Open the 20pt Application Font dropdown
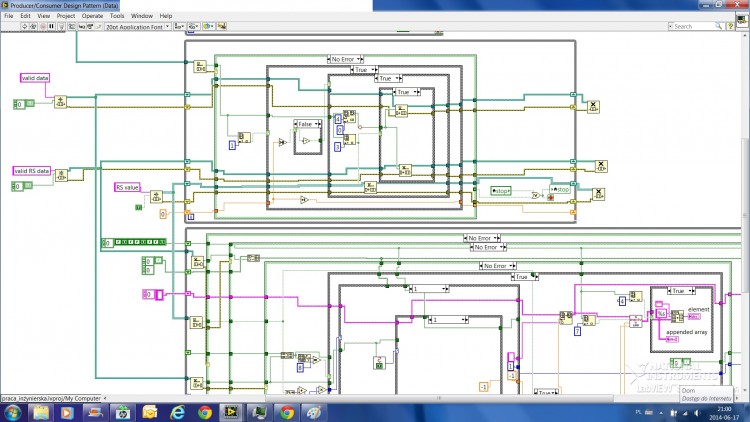The image size is (750, 422). pyautogui.click(x=137, y=27)
